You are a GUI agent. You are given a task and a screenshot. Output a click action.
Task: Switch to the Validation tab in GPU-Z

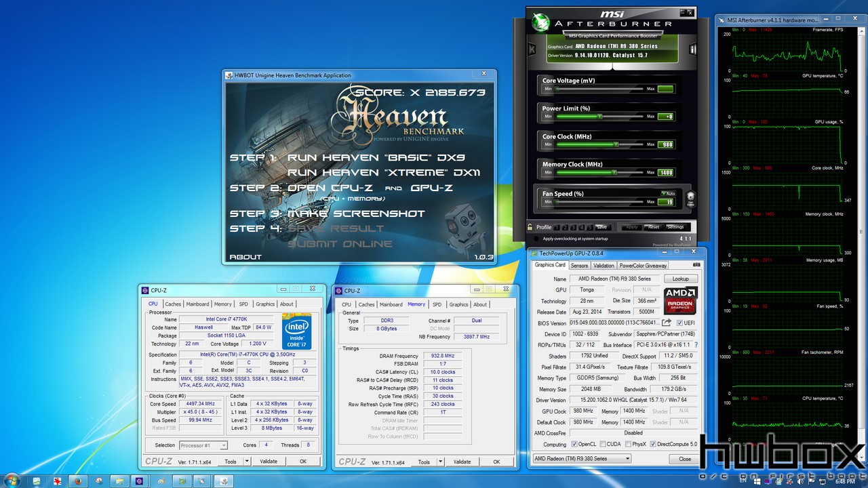(x=604, y=266)
